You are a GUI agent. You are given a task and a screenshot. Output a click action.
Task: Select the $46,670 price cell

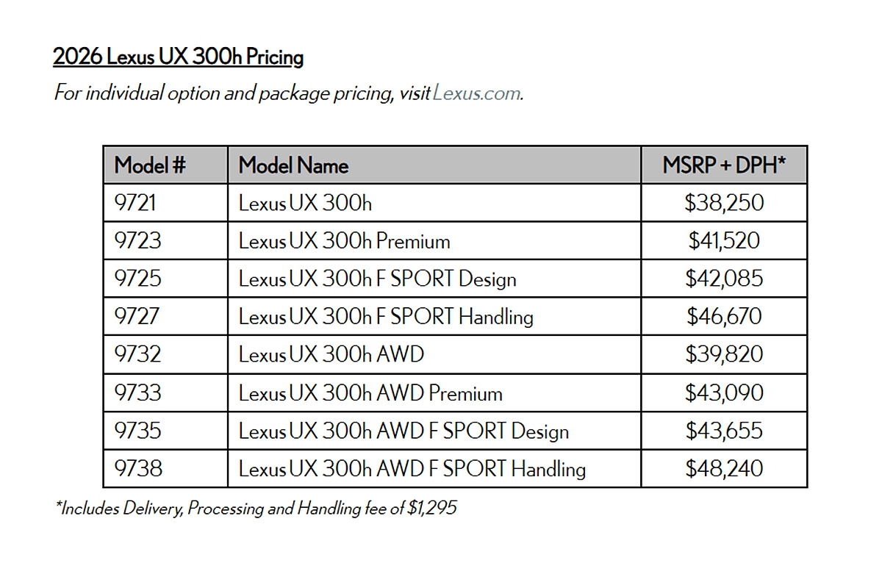(x=723, y=317)
